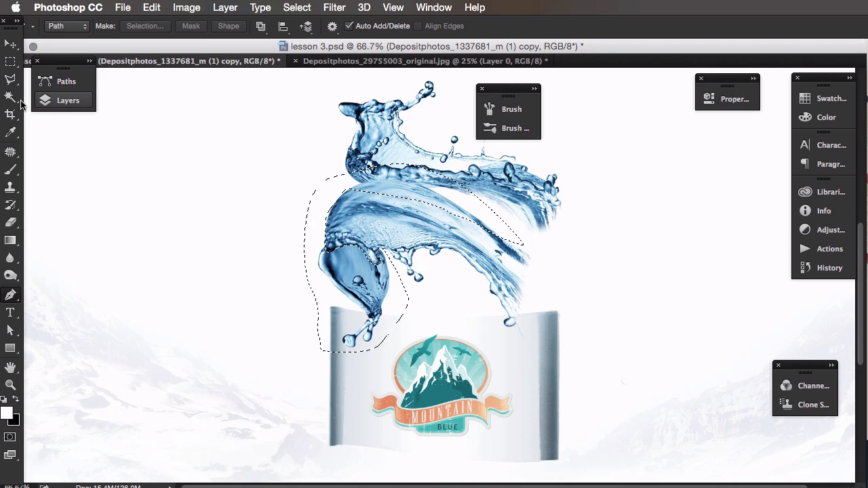The image size is (868, 488).
Task: Click Make Selection button
Action: click(x=145, y=26)
